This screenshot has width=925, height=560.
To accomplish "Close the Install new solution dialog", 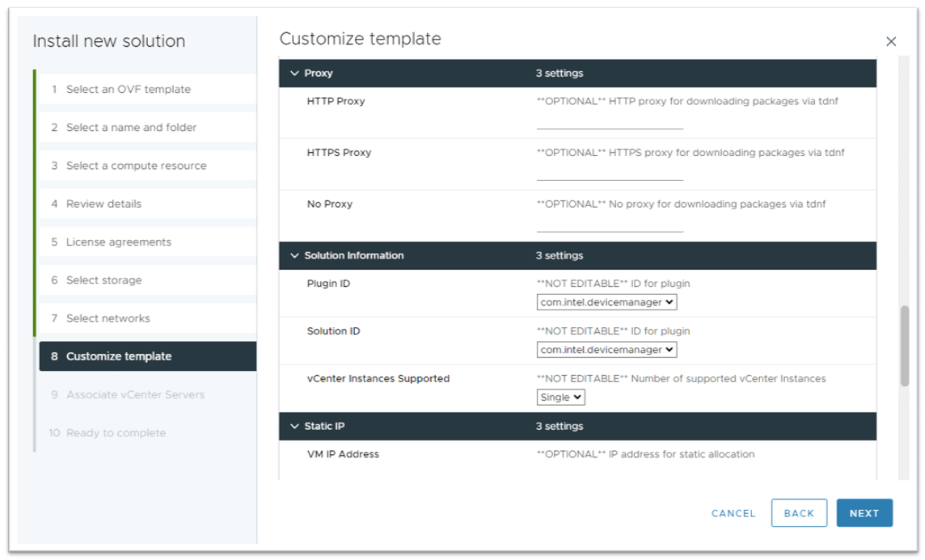I will click(891, 41).
